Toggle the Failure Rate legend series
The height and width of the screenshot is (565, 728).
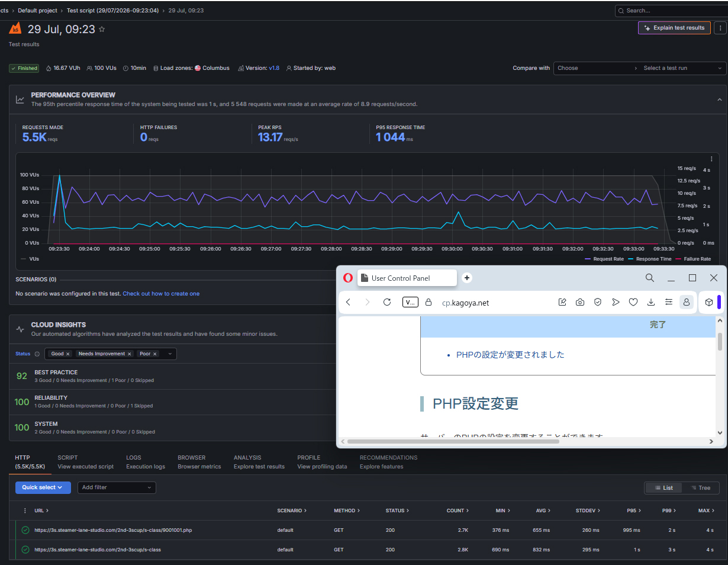pos(693,259)
